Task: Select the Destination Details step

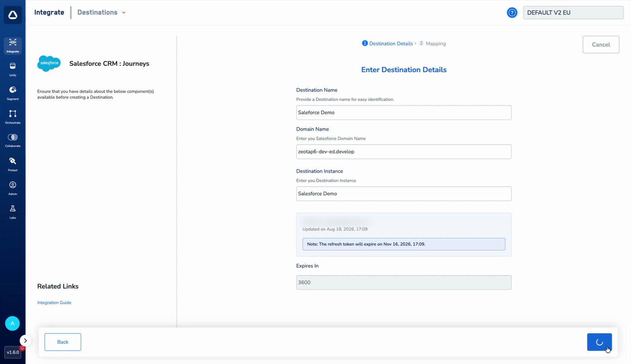Action: click(387, 43)
